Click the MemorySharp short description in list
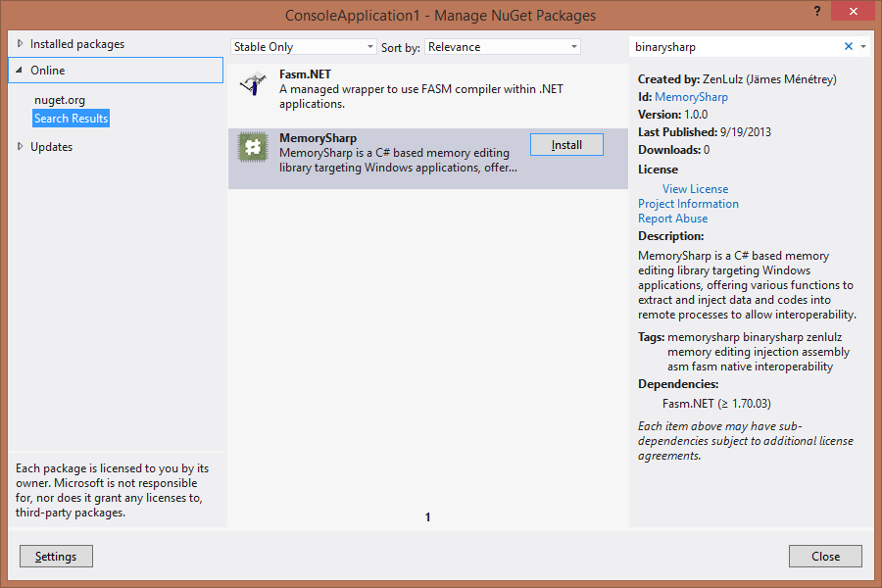 398,161
